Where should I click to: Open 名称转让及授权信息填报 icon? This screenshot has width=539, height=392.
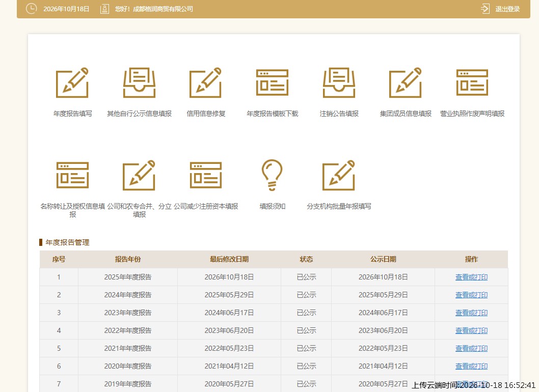click(72, 175)
